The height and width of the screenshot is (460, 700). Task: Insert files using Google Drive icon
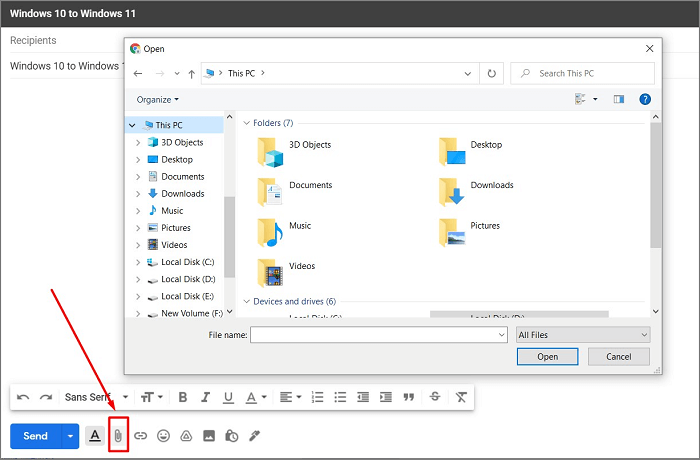[186, 436]
